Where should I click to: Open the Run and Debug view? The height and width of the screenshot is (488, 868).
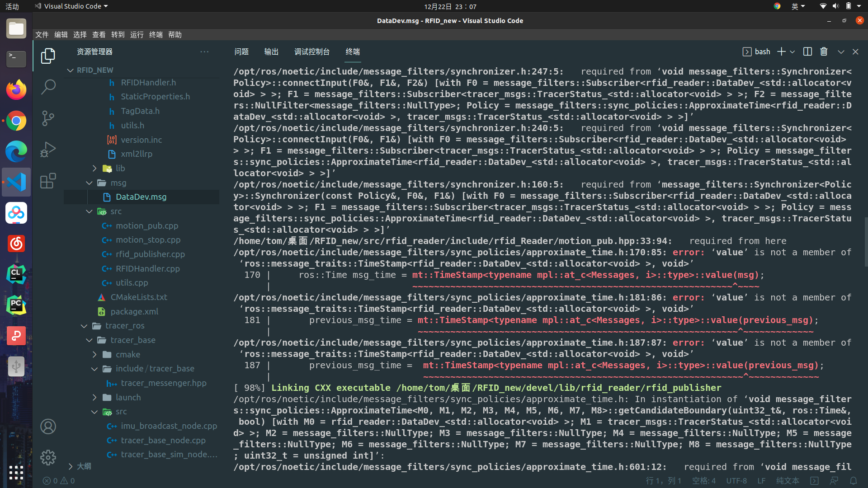pyautogui.click(x=48, y=150)
